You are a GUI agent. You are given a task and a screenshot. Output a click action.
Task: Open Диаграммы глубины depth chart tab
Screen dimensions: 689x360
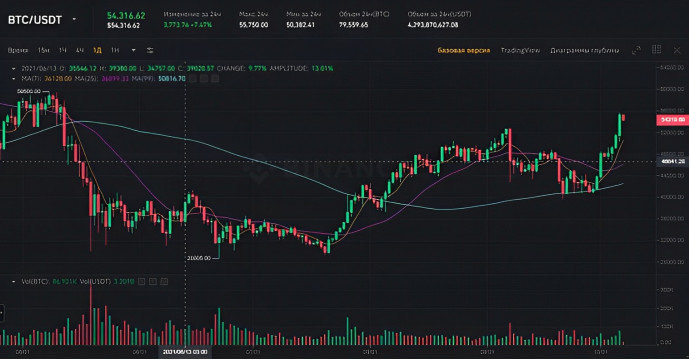584,51
